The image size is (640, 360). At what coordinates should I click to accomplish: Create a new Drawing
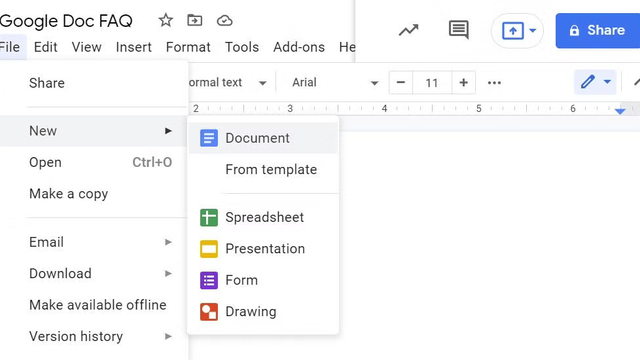point(263,311)
